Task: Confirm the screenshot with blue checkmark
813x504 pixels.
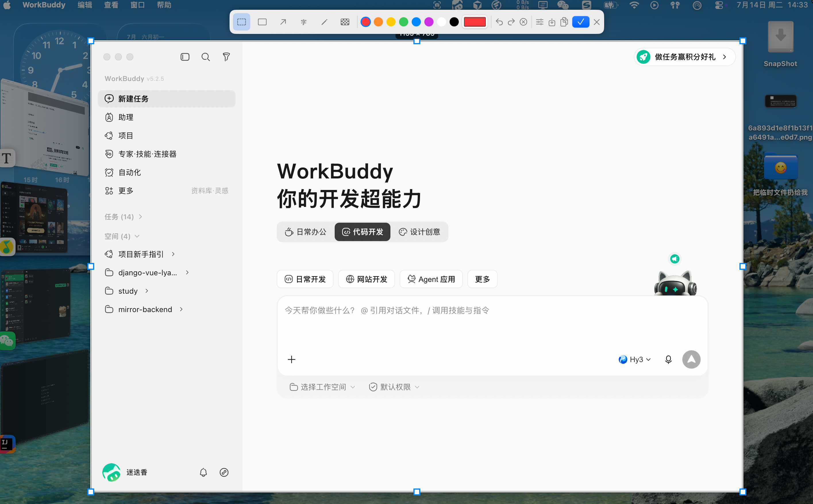Action: 580,22
